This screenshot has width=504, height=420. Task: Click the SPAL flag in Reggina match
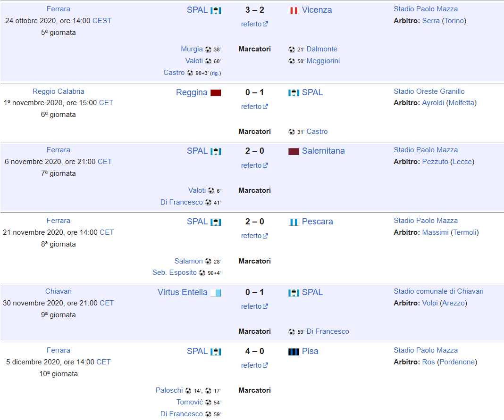pos(294,93)
